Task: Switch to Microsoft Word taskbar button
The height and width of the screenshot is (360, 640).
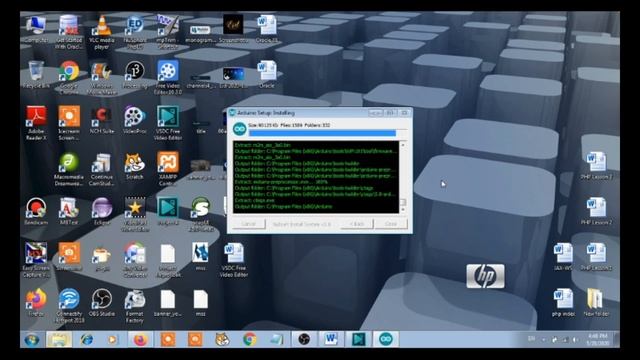Action: click(331, 340)
